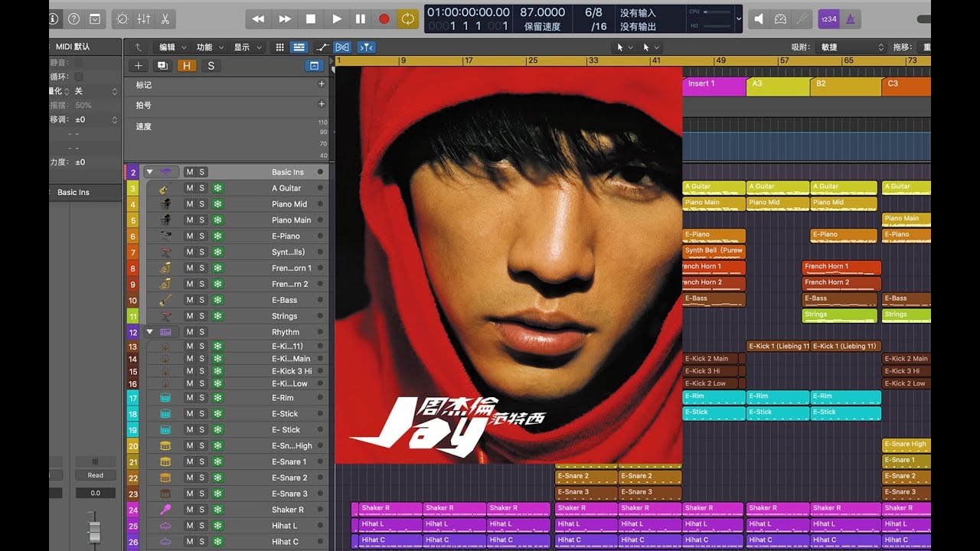980x551 pixels.
Task: Open the LCD display mode dropdown arrow
Action: [x=738, y=18]
